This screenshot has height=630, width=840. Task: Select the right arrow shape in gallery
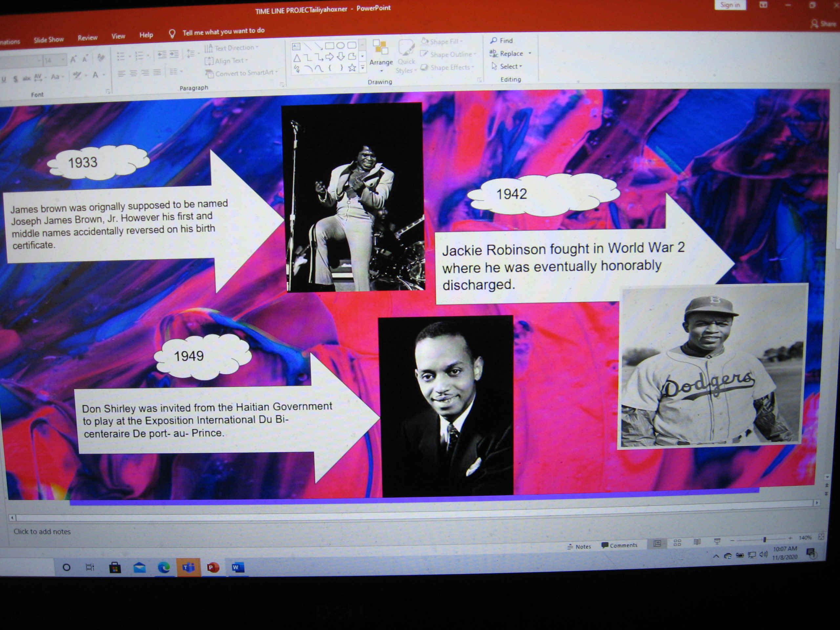click(329, 57)
